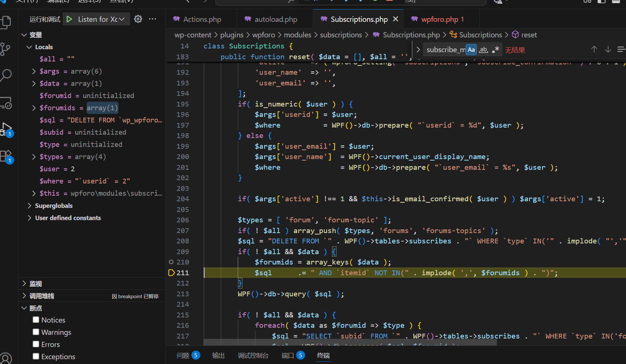Open the Run and Debug view
Viewport: 626px width, 364px height.
6,129
